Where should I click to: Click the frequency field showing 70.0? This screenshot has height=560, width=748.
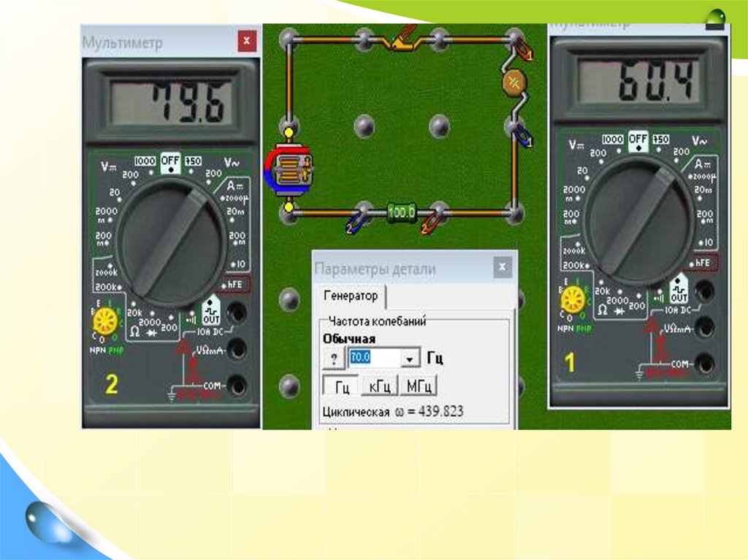point(375,358)
